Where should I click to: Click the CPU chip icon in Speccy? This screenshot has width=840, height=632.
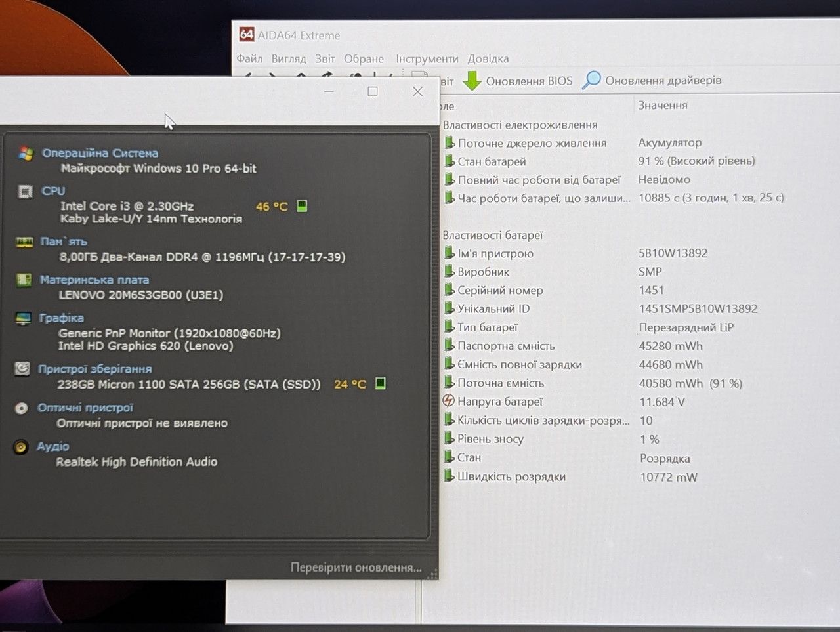(x=25, y=192)
